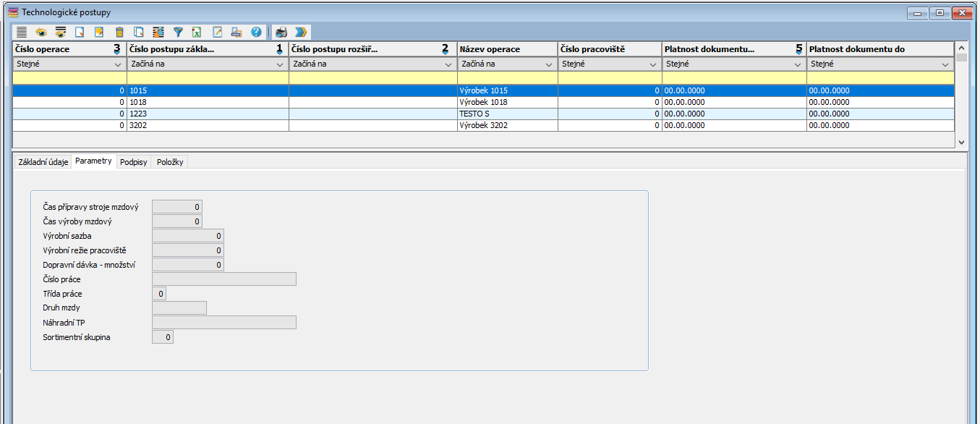Expand the Platnost dokumentu do filter dropdown

(x=945, y=64)
